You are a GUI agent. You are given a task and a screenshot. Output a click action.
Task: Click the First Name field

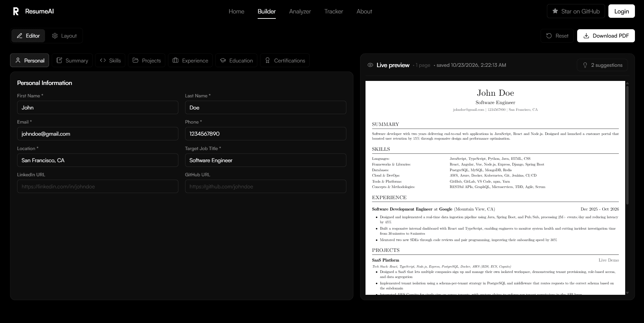98,107
